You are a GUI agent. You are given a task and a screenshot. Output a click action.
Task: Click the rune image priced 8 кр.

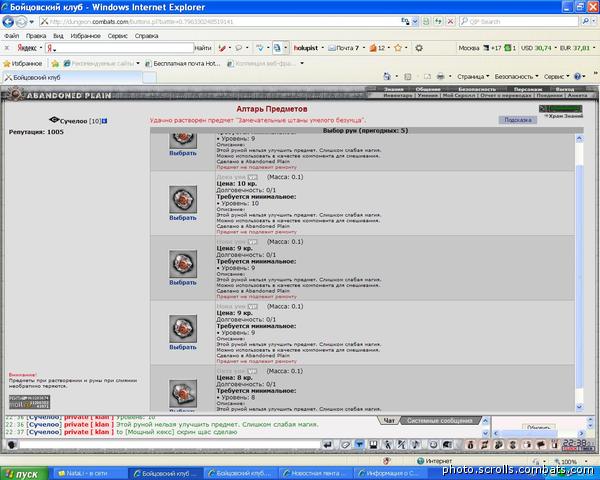[183, 393]
